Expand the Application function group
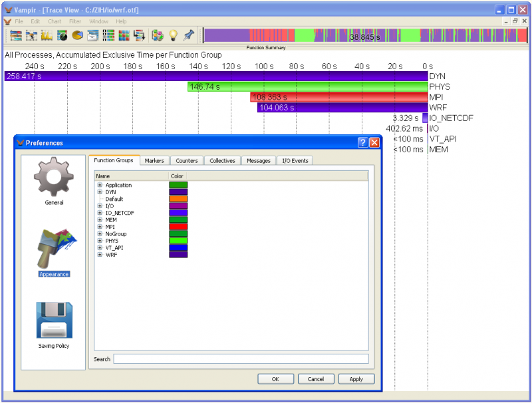Screen dimensions: 532x403 click(100, 185)
